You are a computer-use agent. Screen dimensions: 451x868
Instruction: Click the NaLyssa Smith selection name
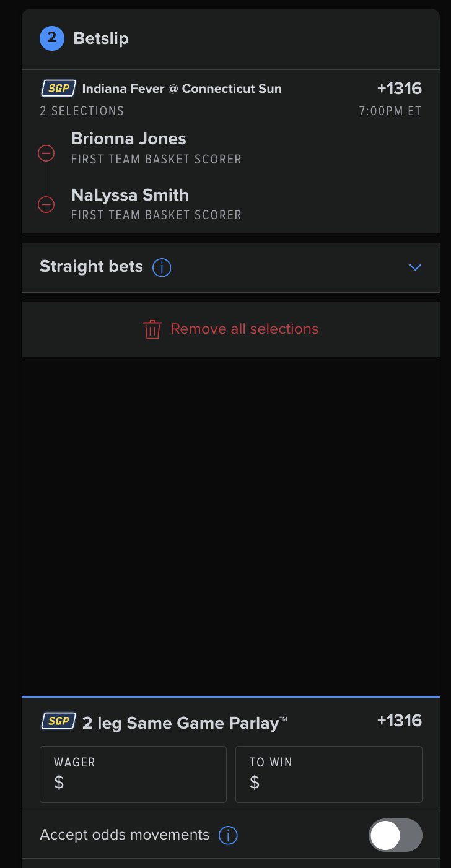(129, 195)
